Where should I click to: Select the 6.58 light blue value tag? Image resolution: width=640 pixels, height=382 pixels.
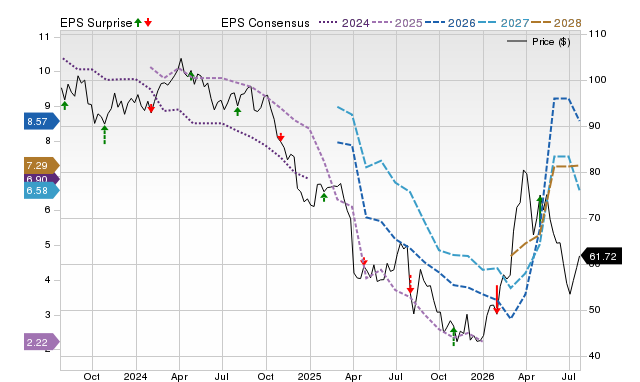pyautogui.click(x=42, y=191)
